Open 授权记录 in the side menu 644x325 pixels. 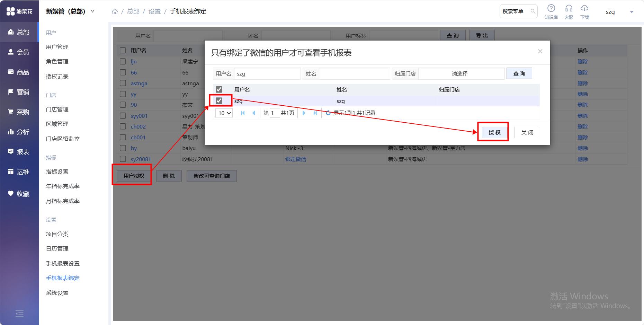tap(57, 76)
